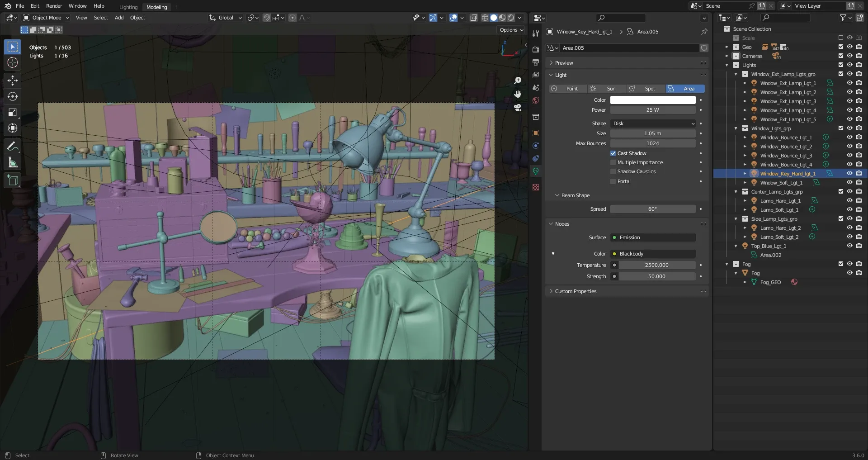This screenshot has width=868, height=460.
Task: Open the Scene properties tab
Action: tap(536, 87)
